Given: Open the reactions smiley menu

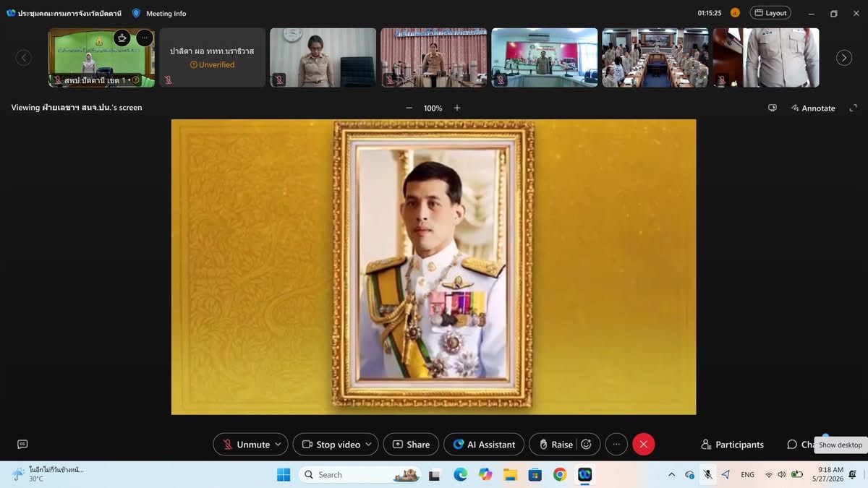Looking at the screenshot, I should click(x=587, y=444).
